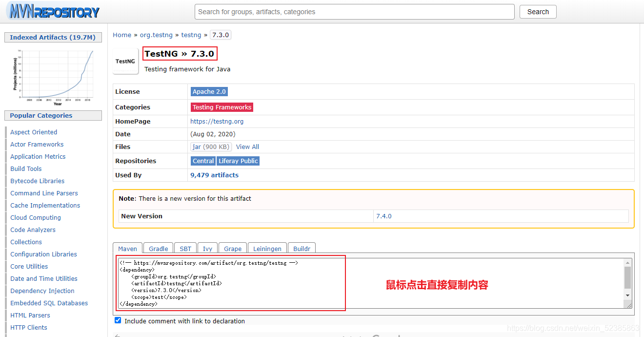The image size is (644, 337).
Task: Open the Configuration Libraries category
Action: tap(44, 254)
